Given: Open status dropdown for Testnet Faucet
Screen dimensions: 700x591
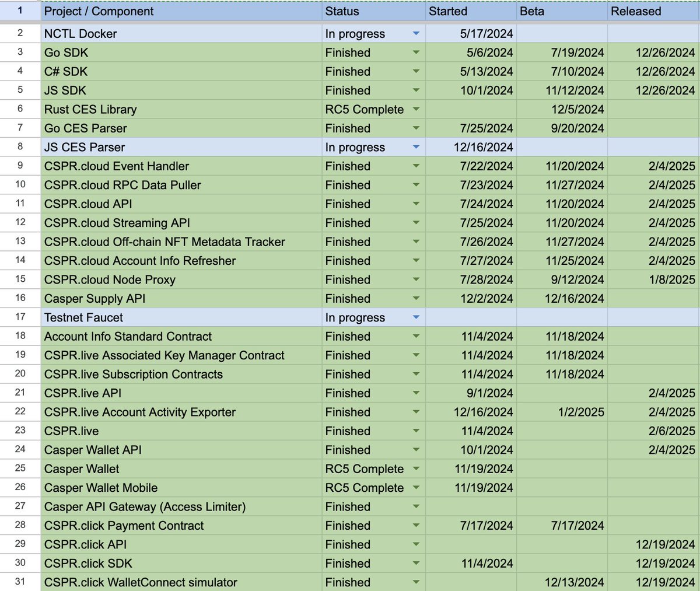Looking at the screenshot, I should click(x=416, y=317).
